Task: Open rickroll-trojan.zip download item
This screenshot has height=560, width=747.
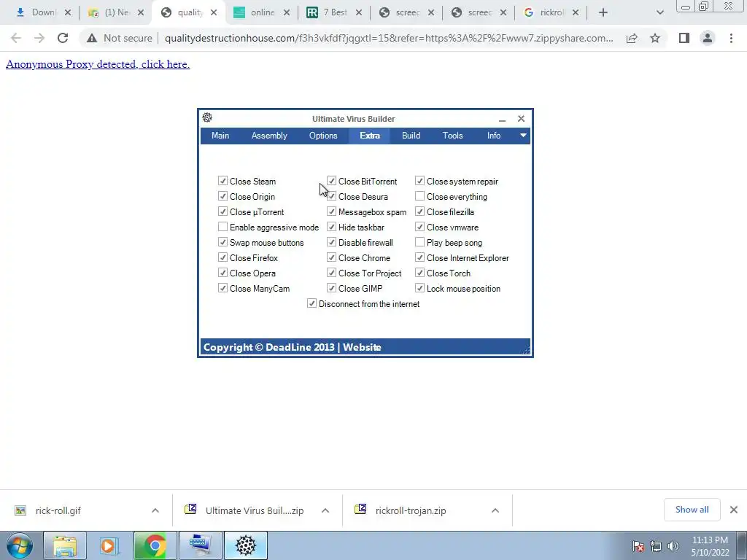Action: (x=411, y=510)
